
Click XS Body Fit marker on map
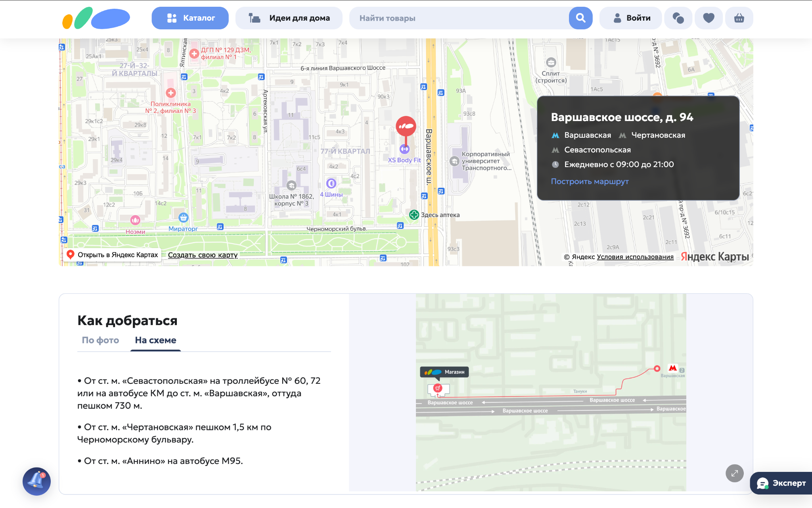[404, 149]
